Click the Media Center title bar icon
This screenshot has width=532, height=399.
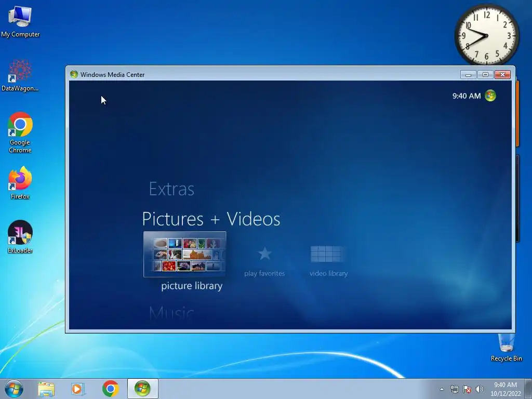tap(74, 74)
